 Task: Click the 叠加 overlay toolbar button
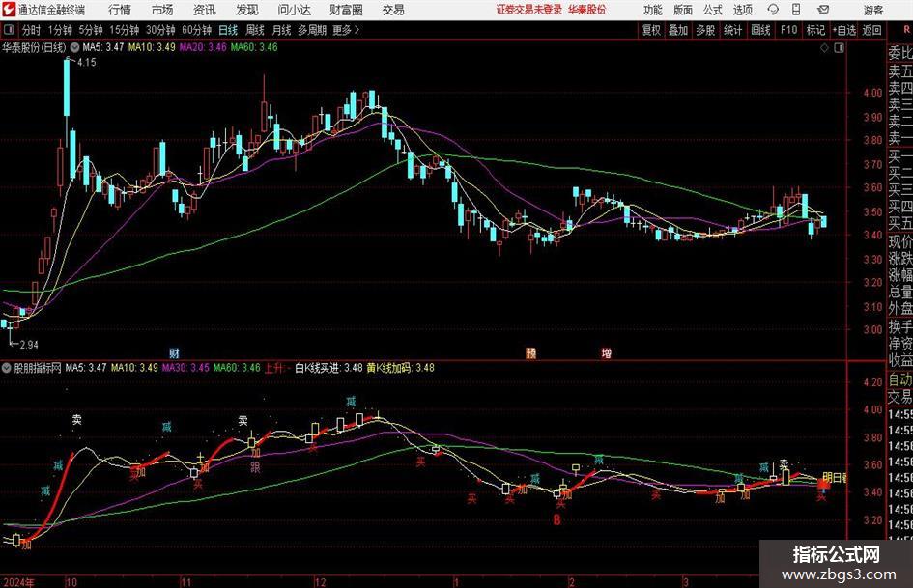click(x=678, y=30)
